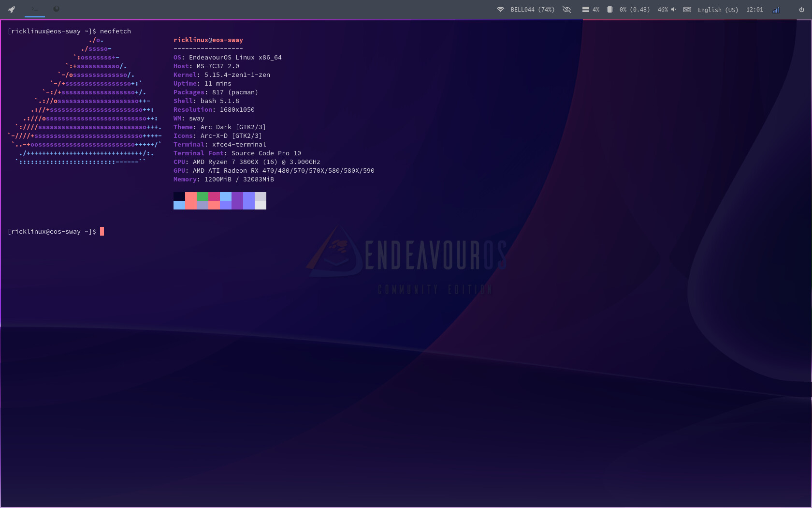Select the Icons: Arc-X-D line

click(x=218, y=135)
